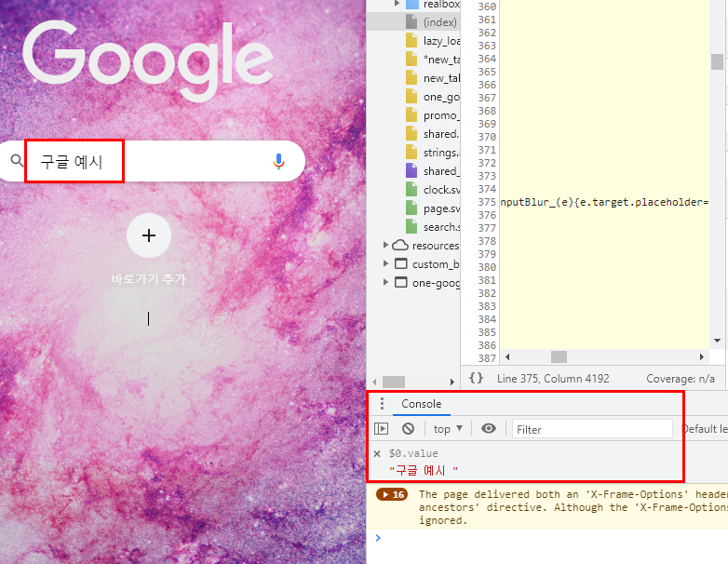
Task: Expand the realbox folder arrow
Action: tap(397, 4)
